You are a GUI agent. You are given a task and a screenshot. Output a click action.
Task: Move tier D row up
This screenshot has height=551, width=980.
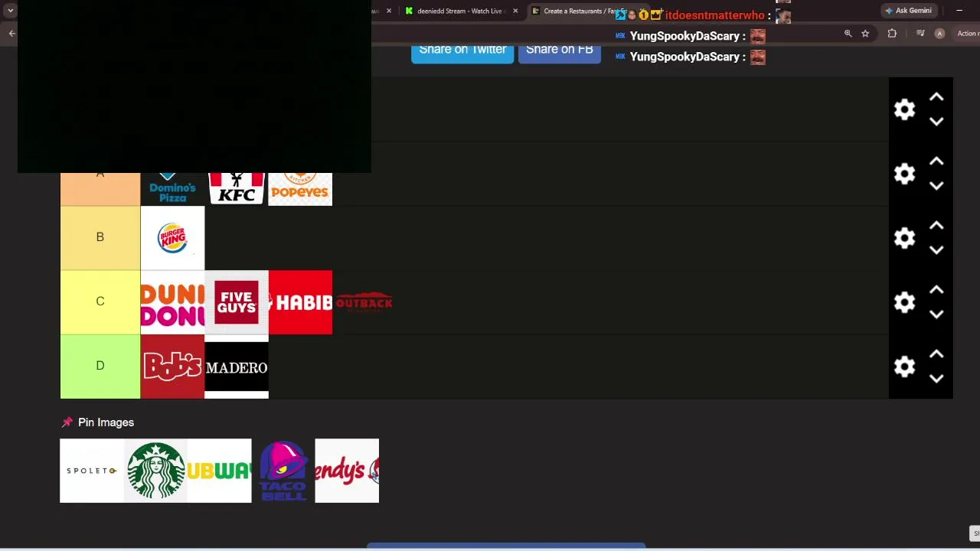[x=936, y=354]
